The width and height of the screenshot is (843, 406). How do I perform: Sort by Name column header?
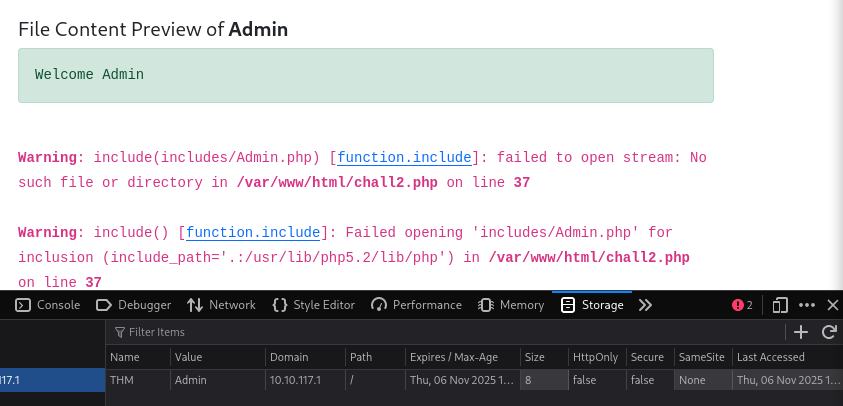point(138,357)
